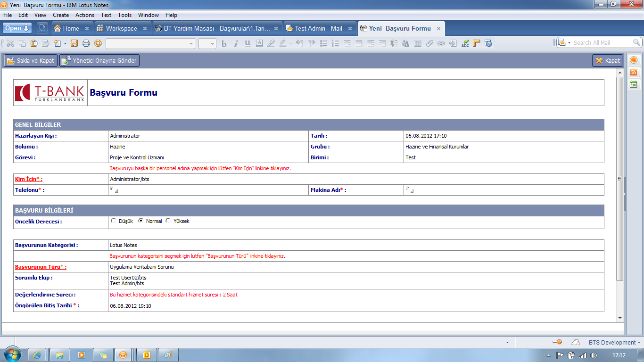
Task: Print the form via printer icon
Action: click(86, 43)
